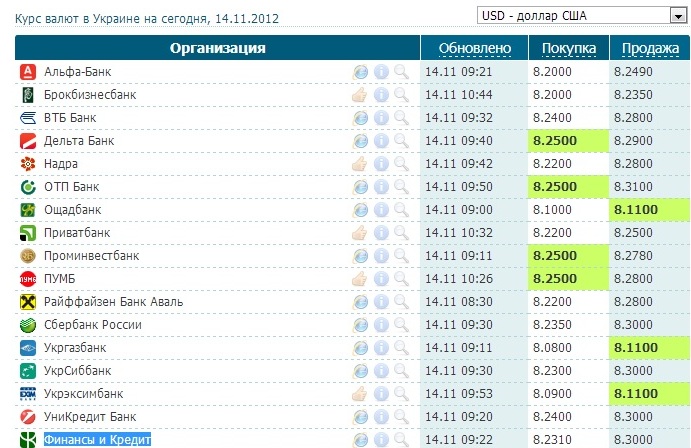
Task: Click the Организация column header
Action: [x=218, y=48]
